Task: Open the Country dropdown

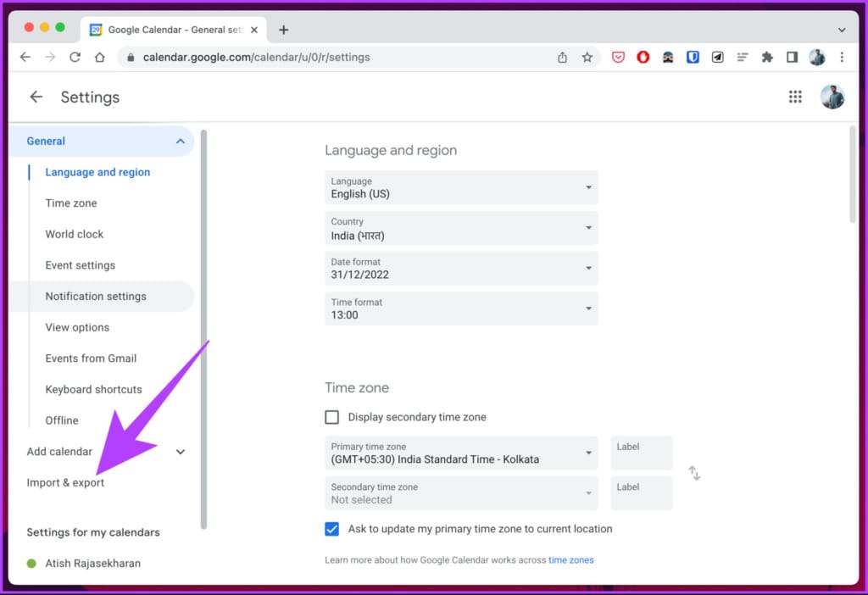Action: coord(461,228)
